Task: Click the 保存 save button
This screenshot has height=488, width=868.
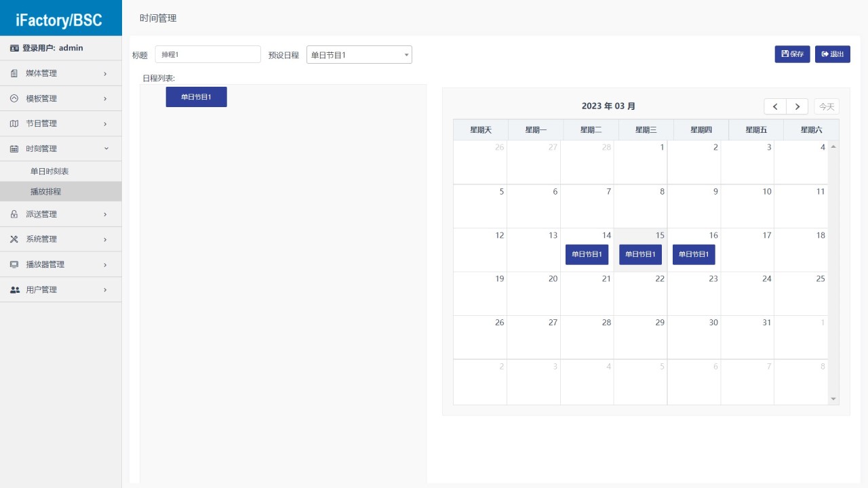Action: (x=792, y=54)
